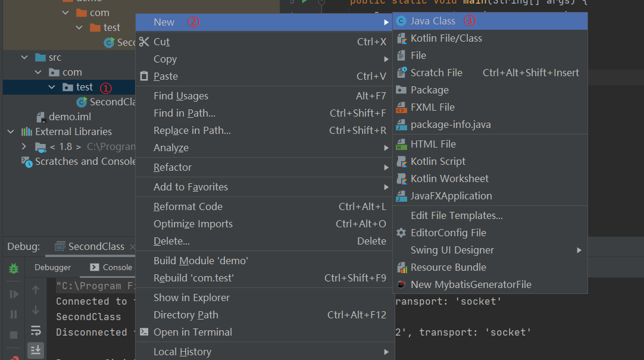Switch to the Console tab
Viewport: 644px width, 360px height.
tap(112, 267)
